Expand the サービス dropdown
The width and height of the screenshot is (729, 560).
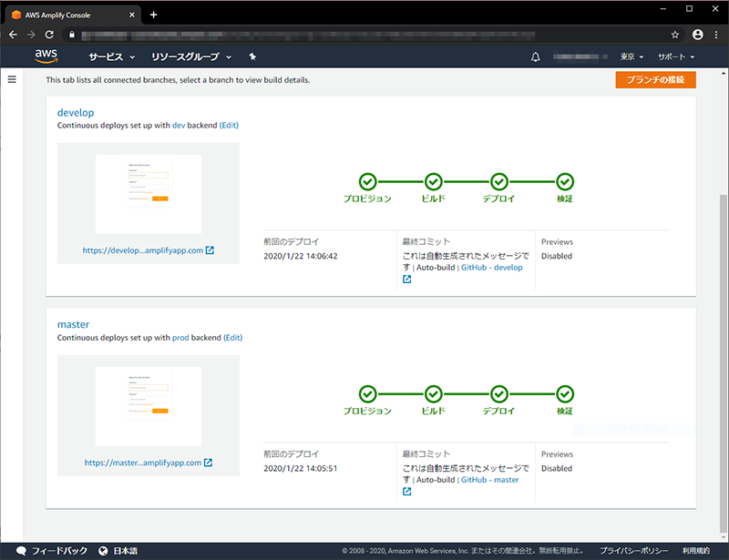pos(111,56)
